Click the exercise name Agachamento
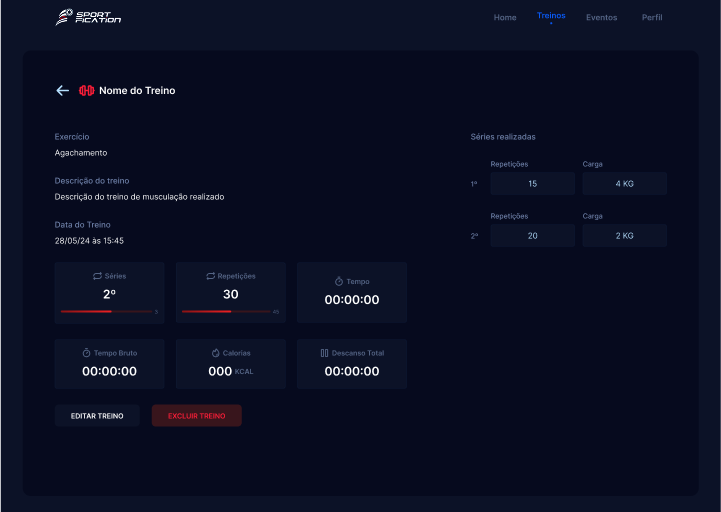 click(81, 153)
